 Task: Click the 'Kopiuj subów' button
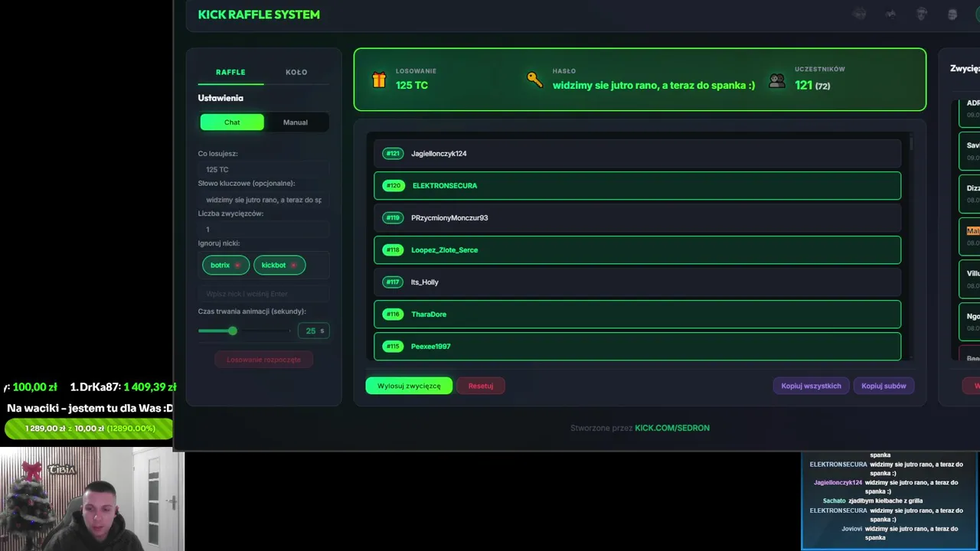coord(884,386)
